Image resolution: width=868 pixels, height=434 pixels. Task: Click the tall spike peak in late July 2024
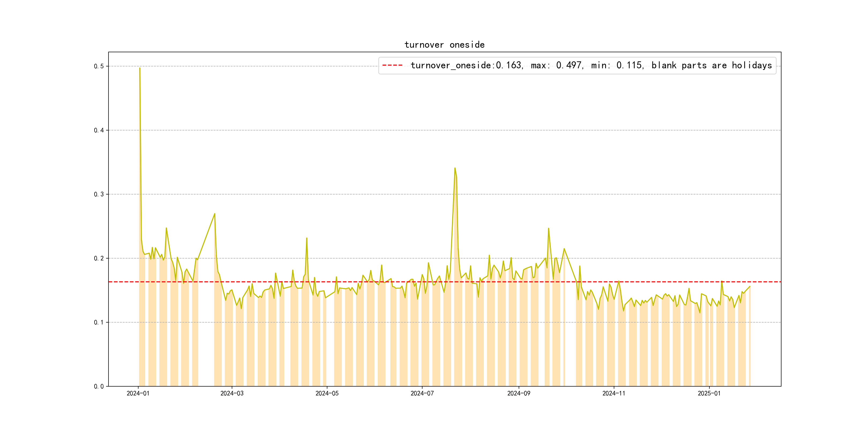455,168
